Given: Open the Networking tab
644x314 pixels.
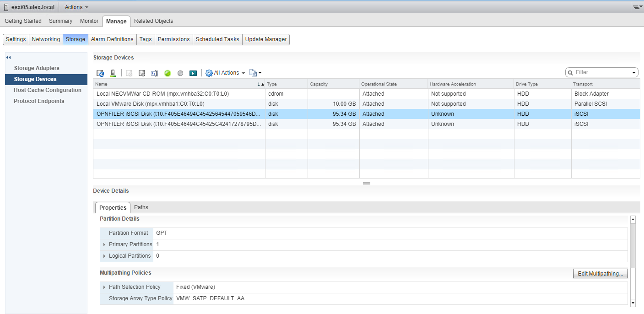Looking at the screenshot, I should (46, 39).
